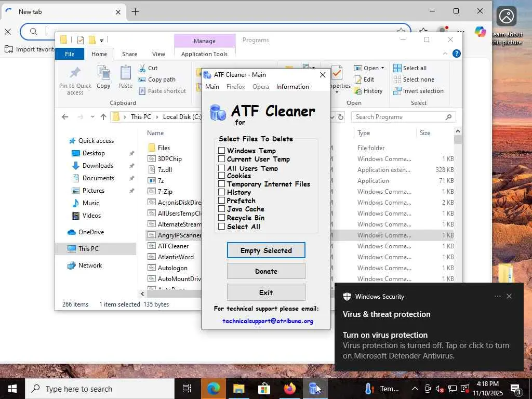The image size is (532, 399).
Task: Open recent locations dropdown in Explorer
Action: click(x=92, y=117)
